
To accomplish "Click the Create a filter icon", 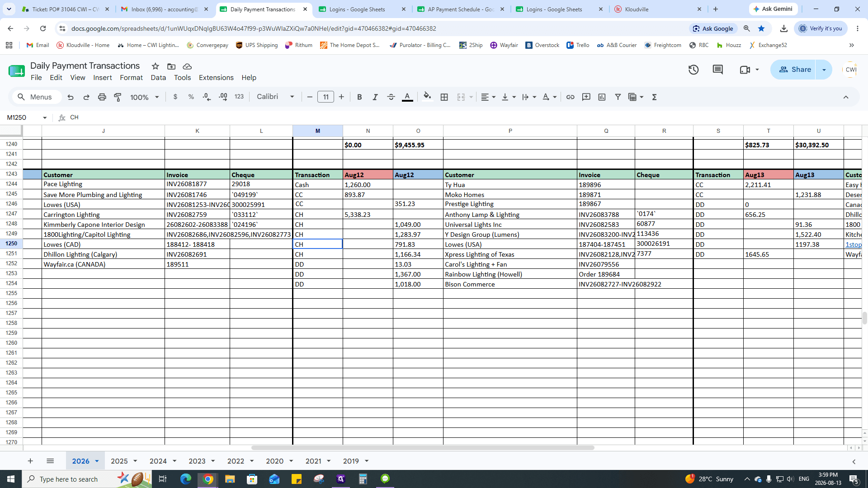I will 618,97.
